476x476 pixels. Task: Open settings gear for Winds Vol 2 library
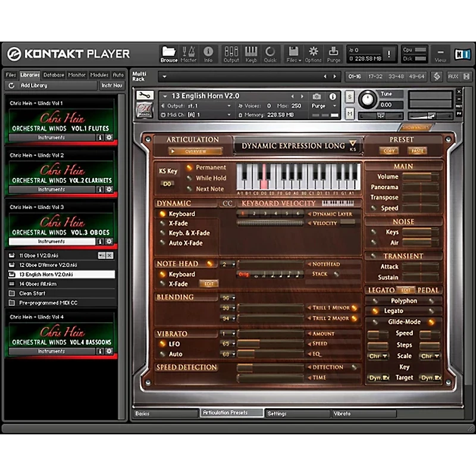coord(109,189)
